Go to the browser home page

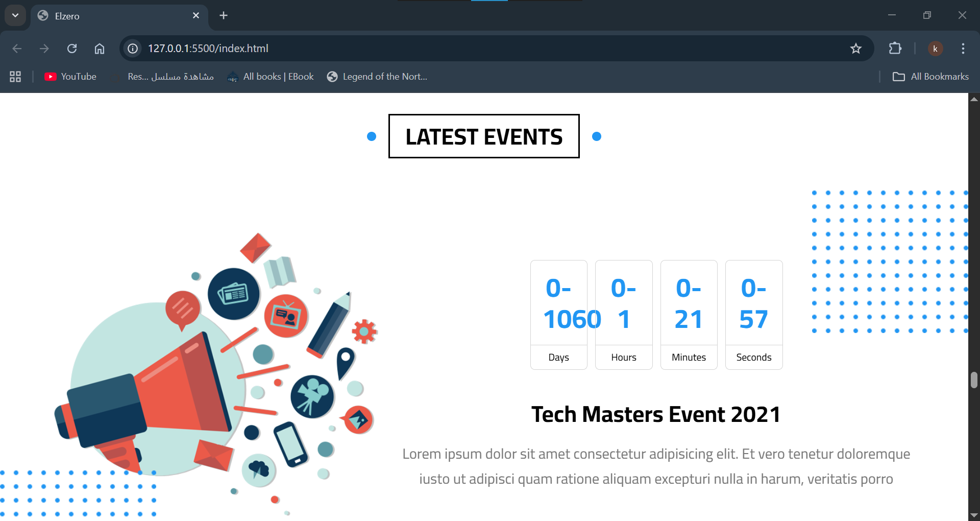click(100, 49)
